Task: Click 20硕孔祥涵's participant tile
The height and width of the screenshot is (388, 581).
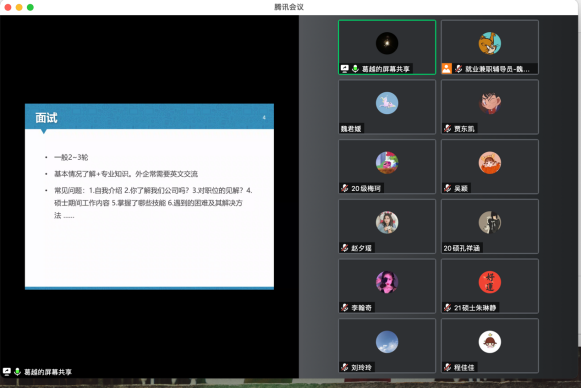Action: [489, 226]
